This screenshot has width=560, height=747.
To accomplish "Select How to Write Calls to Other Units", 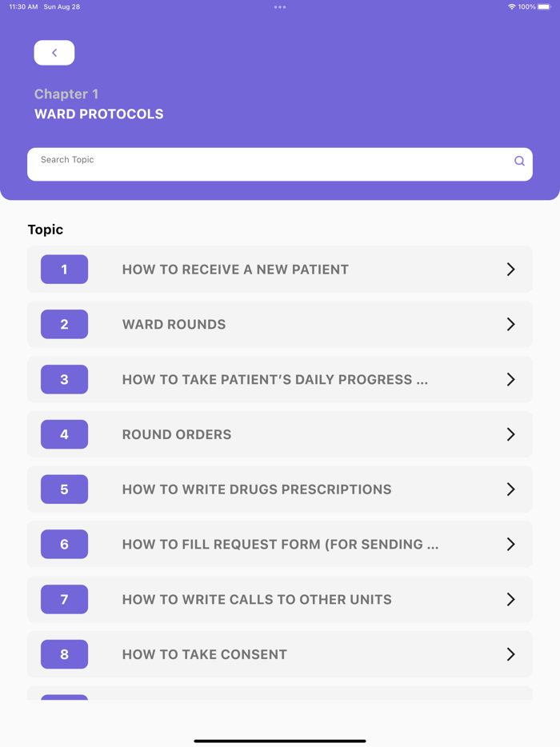I will pos(257,599).
